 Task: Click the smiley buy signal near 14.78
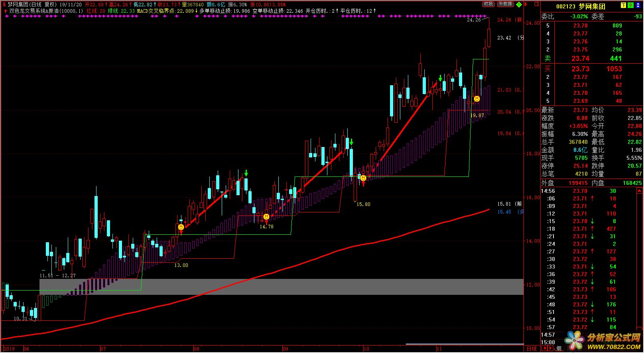266,217
